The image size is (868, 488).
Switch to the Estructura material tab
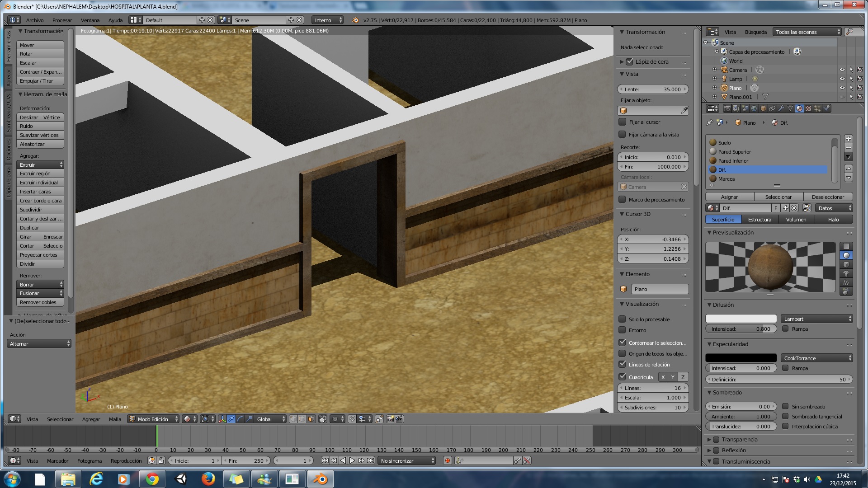[x=759, y=219]
